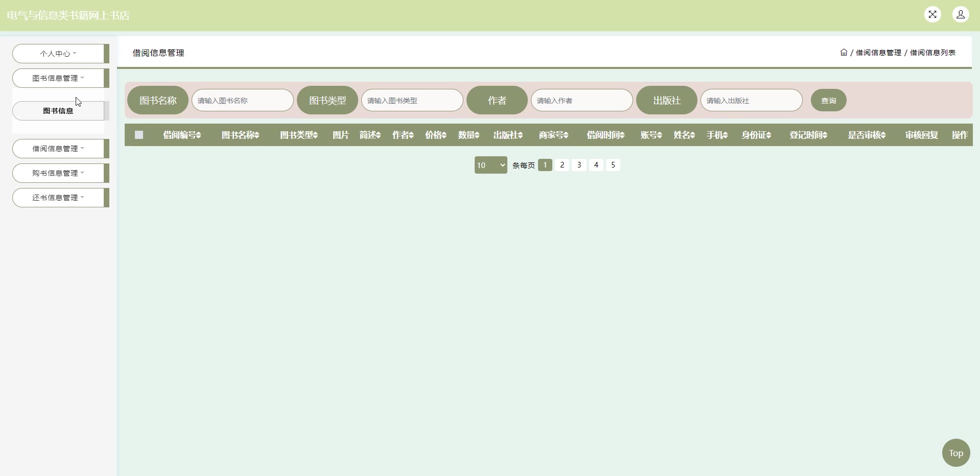
Task: Sort by 作者 column header
Action: coord(403,135)
